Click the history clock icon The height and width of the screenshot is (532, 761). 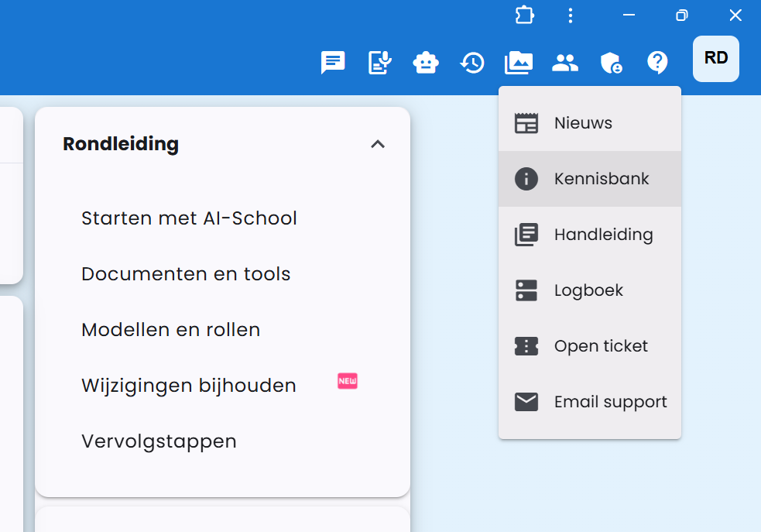coord(472,63)
